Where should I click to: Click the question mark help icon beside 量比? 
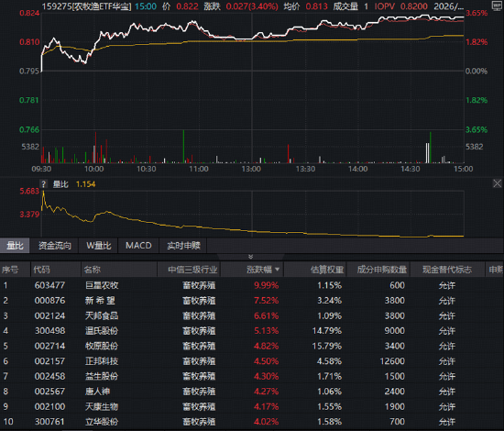coord(44,184)
